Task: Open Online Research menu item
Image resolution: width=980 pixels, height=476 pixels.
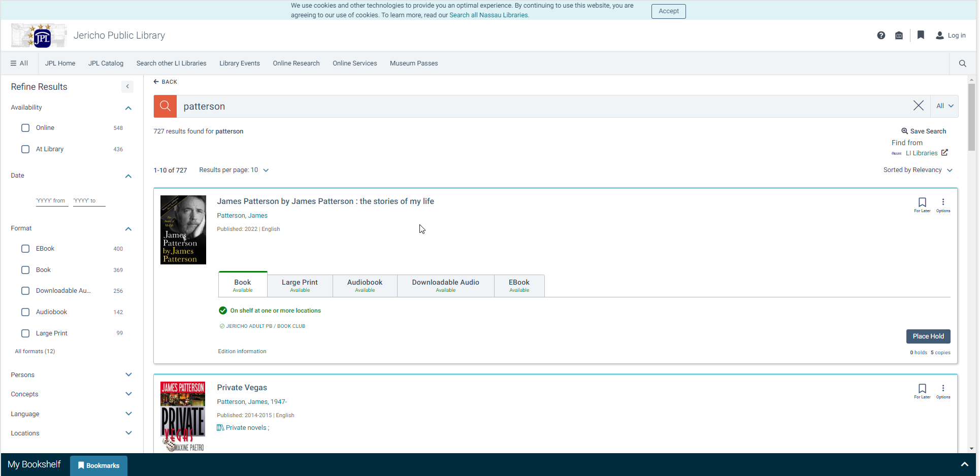Action: click(x=296, y=63)
